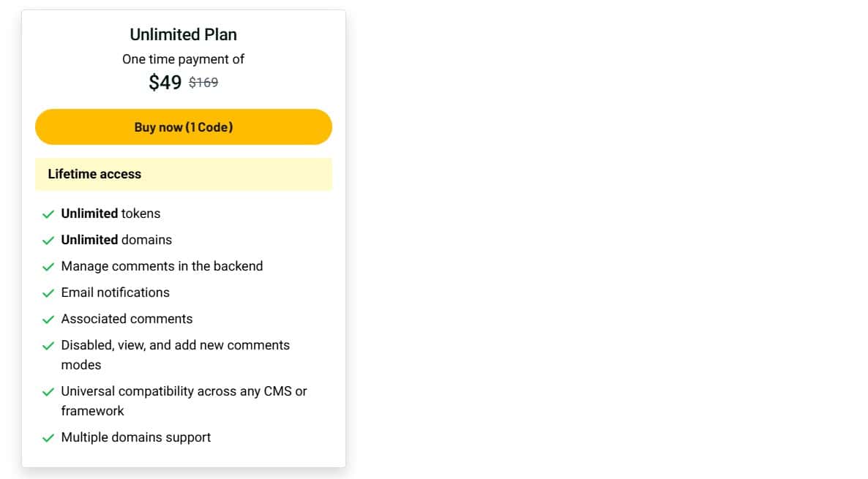Screen dimensions: 868x479
Task: Click the $49 price text
Action: [167, 83]
